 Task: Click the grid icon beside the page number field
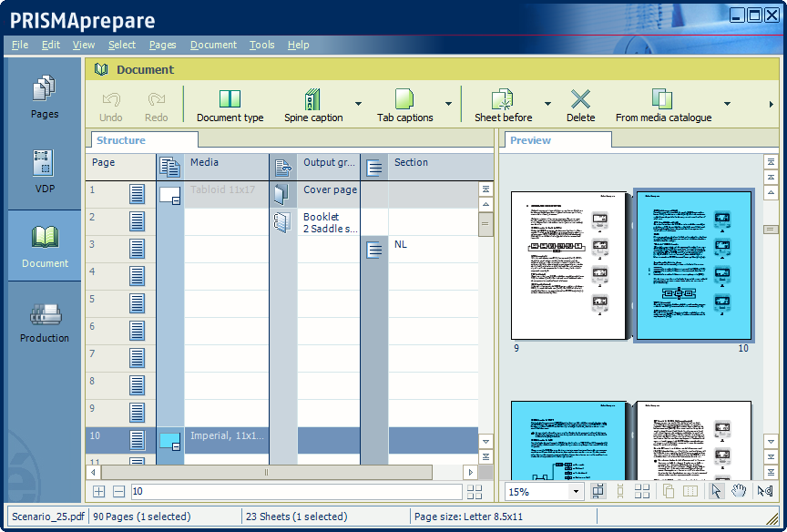coord(475,491)
